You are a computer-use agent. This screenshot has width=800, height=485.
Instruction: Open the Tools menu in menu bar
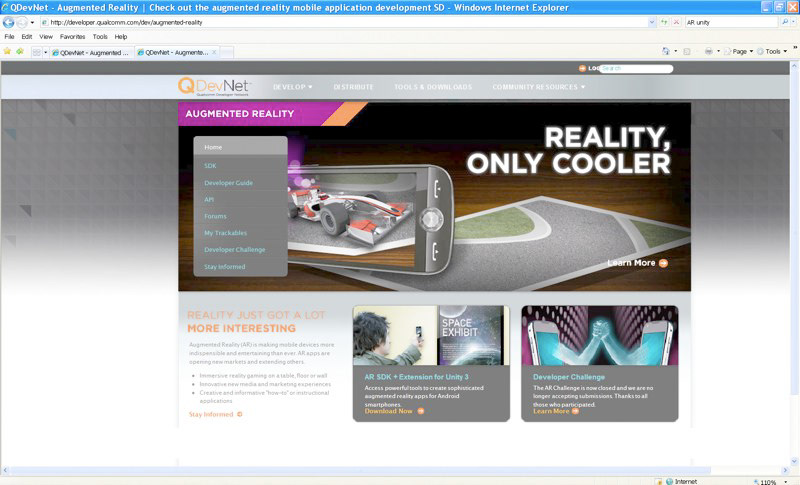pyautogui.click(x=100, y=37)
